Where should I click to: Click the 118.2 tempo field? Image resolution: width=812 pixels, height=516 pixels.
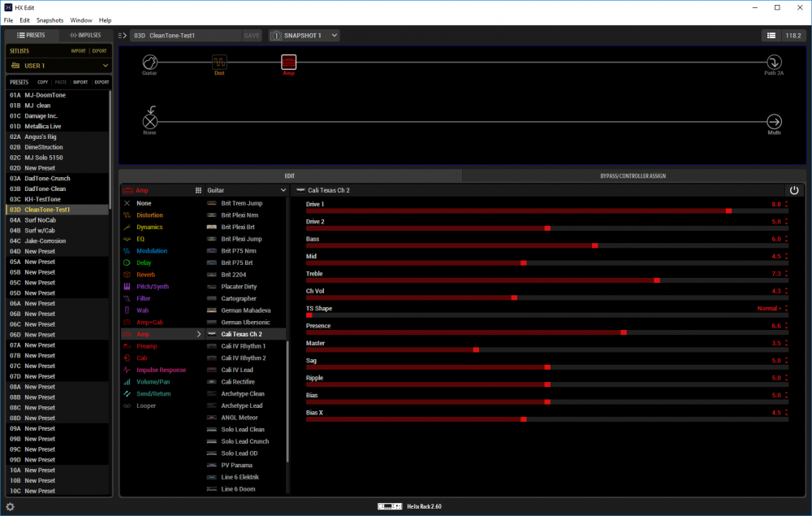(x=793, y=35)
